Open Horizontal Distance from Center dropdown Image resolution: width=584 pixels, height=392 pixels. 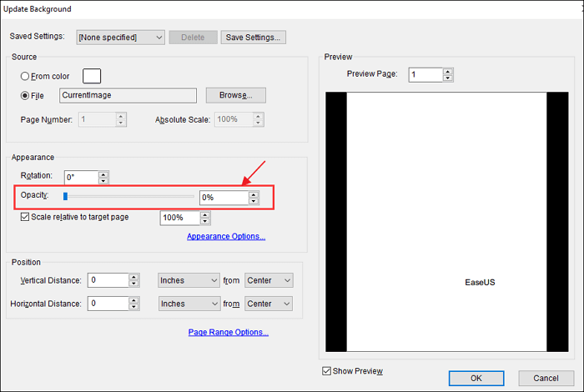269,304
